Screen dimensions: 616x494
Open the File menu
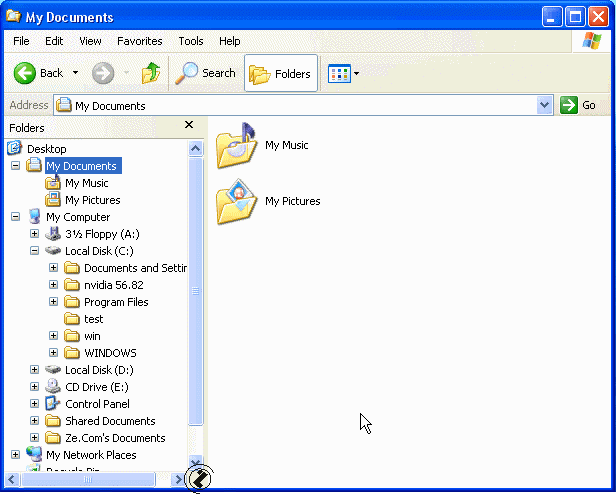click(x=21, y=41)
